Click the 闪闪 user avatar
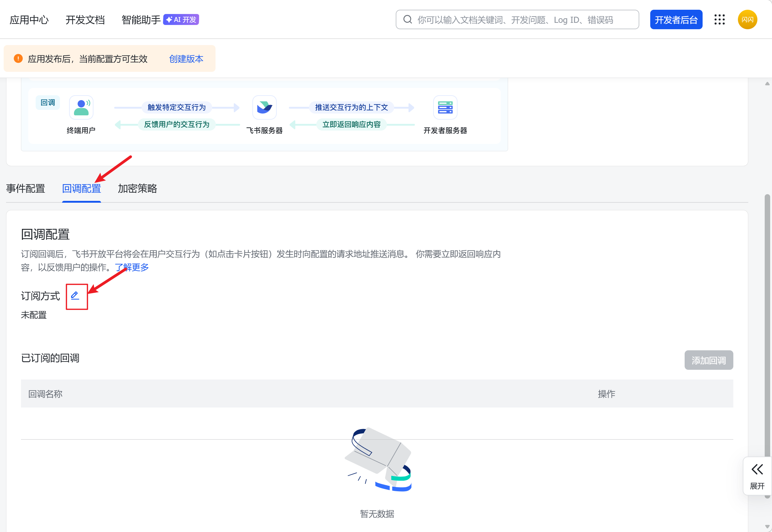Screen dimensions: 772x532 point(747,20)
